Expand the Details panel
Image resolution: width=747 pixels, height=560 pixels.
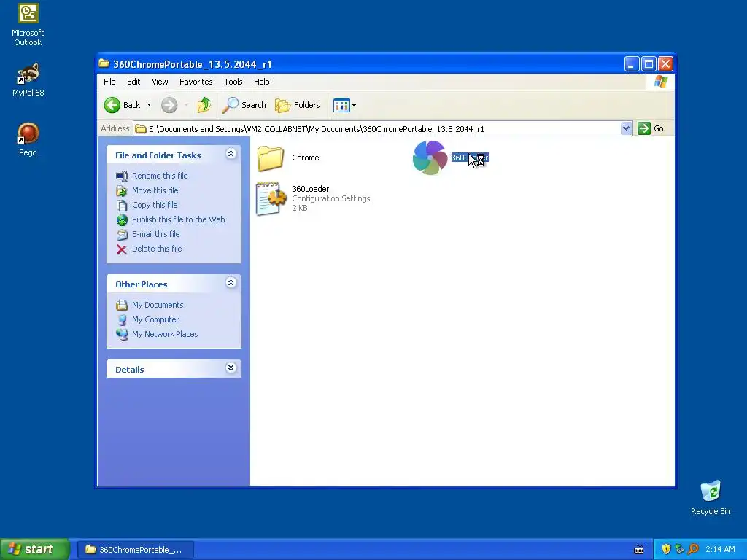(x=231, y=367)
